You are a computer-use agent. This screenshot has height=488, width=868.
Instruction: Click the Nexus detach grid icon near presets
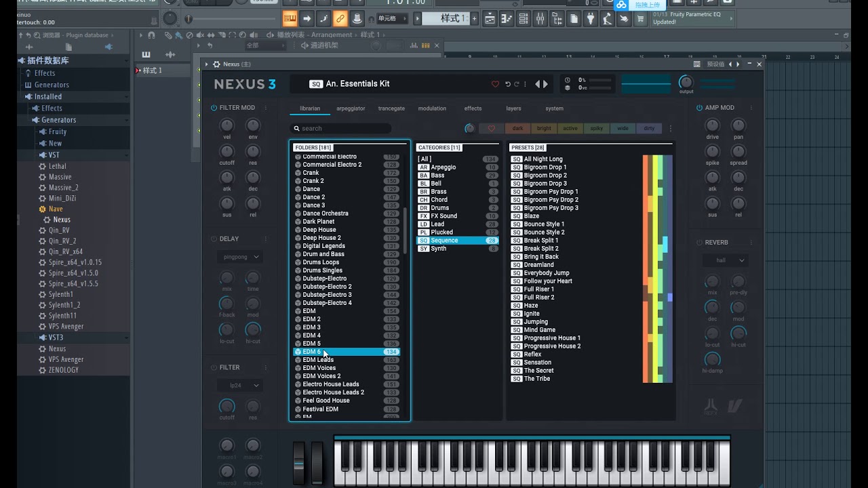pyautogui.click(x=697, y=64)
